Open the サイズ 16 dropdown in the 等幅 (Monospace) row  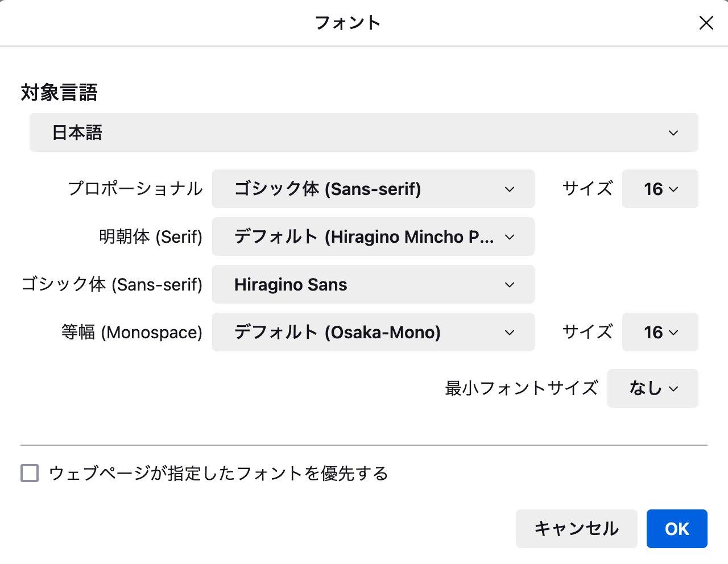pos(660,332)
